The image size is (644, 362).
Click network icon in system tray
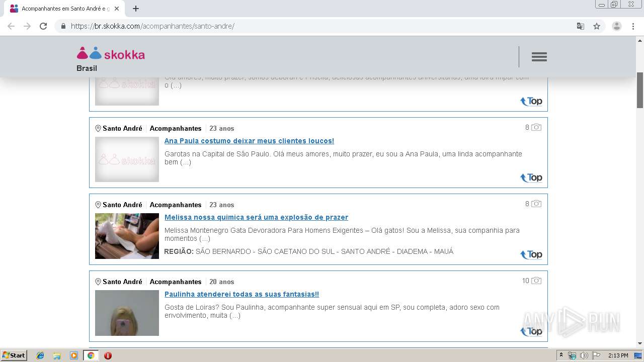click(572, 355)
